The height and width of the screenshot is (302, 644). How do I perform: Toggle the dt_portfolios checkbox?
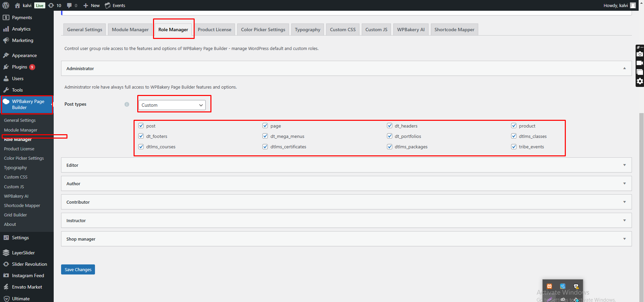point(390,136)
